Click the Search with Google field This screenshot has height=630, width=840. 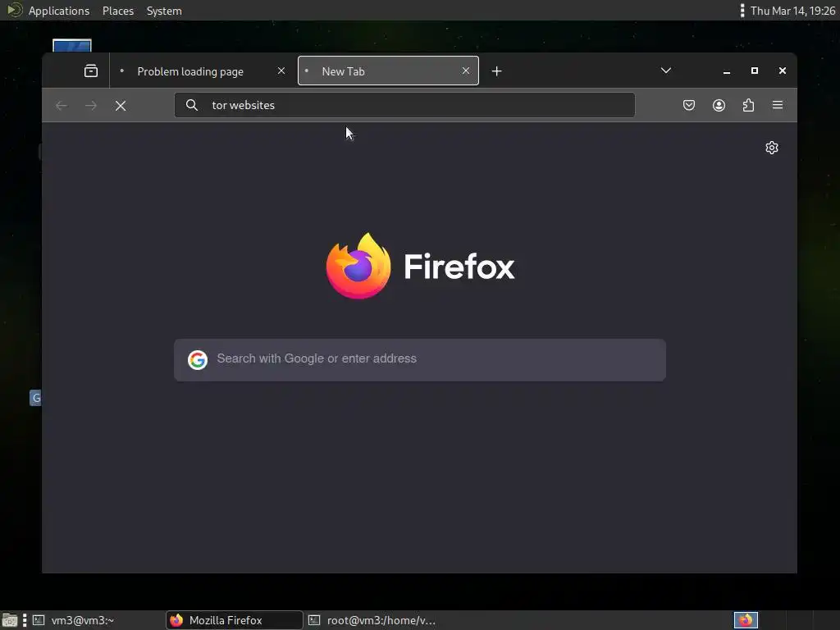click(420, 359)
